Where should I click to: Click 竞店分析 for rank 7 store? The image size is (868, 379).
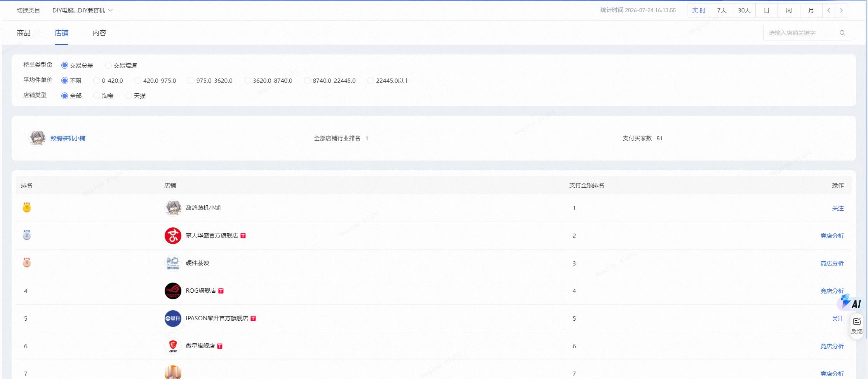click(x=832, y=374)
